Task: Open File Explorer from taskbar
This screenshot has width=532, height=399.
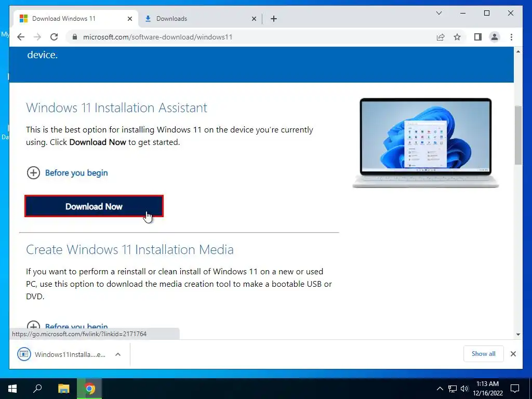Action: [x=63, y=389]
